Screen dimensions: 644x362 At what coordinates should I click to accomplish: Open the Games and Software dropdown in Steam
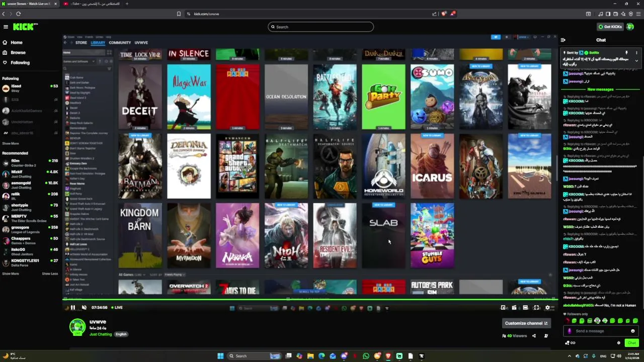tap(79, 61)
